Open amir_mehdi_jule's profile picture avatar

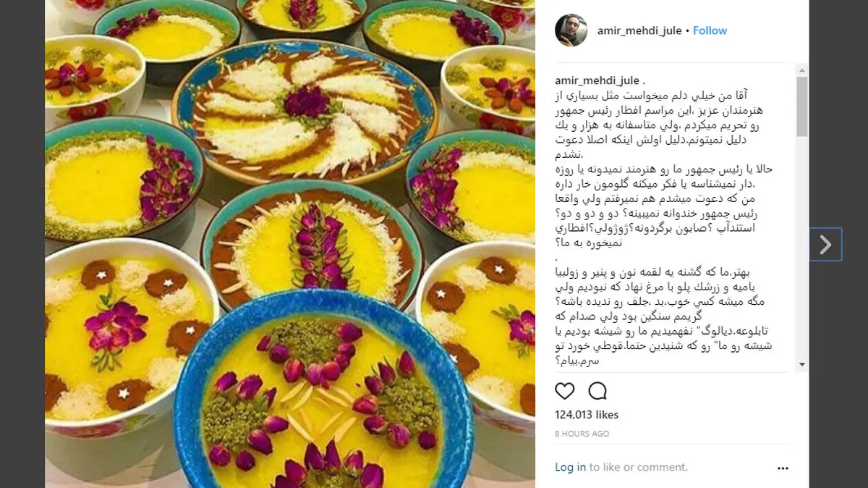[x=571, y=30]
